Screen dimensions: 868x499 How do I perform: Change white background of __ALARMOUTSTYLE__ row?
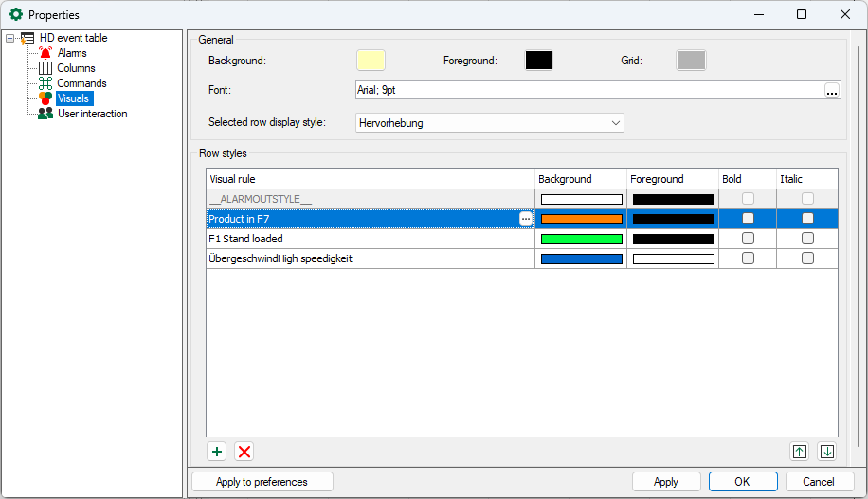tap(581, 199)
